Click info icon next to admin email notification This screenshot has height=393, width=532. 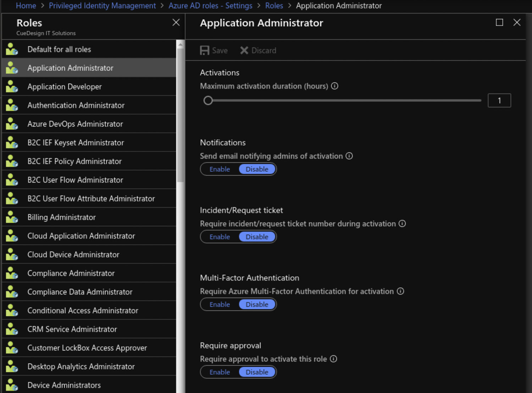(x=349, y=156)
